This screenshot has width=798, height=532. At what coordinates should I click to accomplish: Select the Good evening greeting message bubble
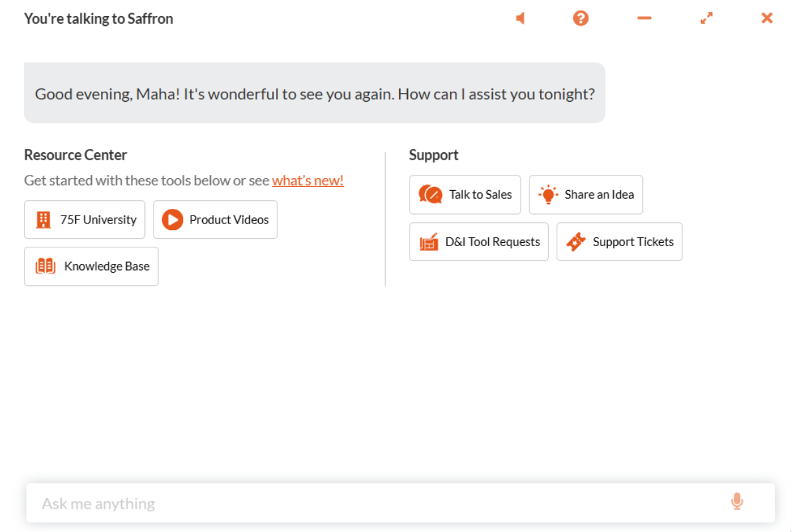tap(315, 93)
